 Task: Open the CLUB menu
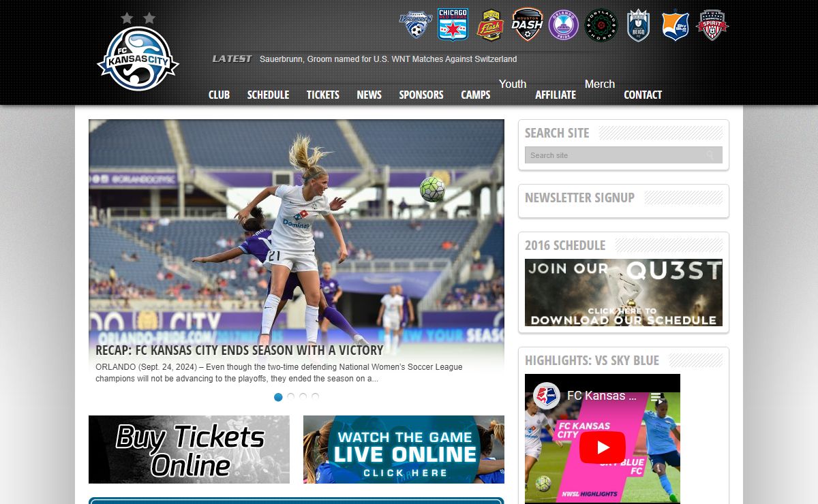[219, 95]
